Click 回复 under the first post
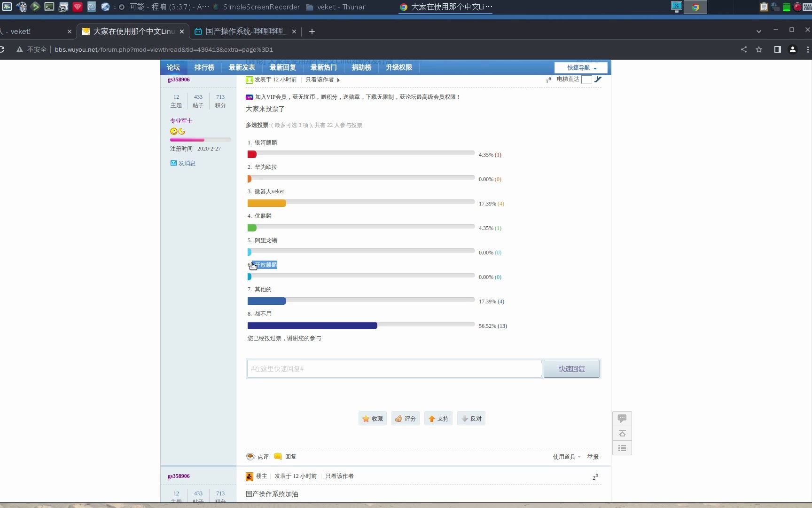Image resolution: width=812 pixels, height=508 pixels. coord(285,457)
